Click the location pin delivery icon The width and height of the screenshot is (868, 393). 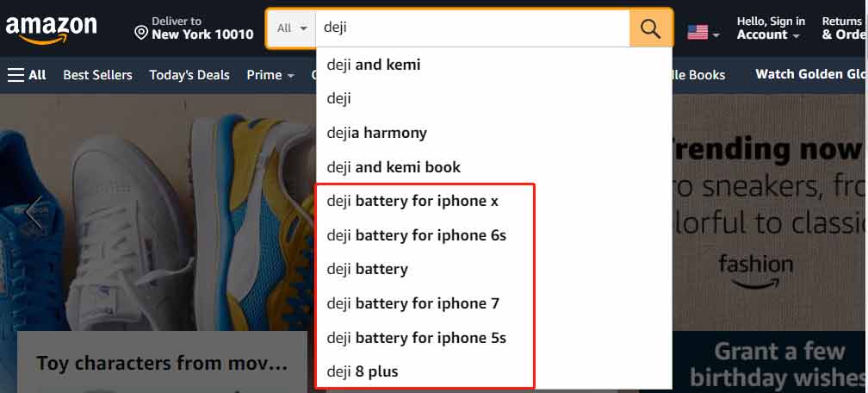click(x=141, y=33)
